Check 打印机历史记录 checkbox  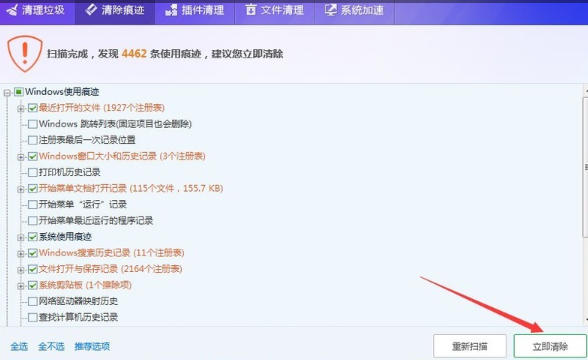(x=33, y=172)
